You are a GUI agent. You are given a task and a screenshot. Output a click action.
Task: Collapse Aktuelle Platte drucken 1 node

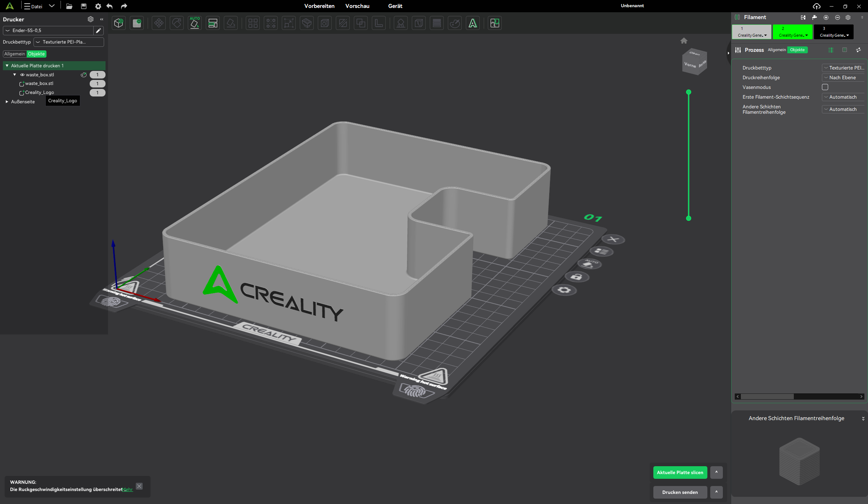point(7,66)
